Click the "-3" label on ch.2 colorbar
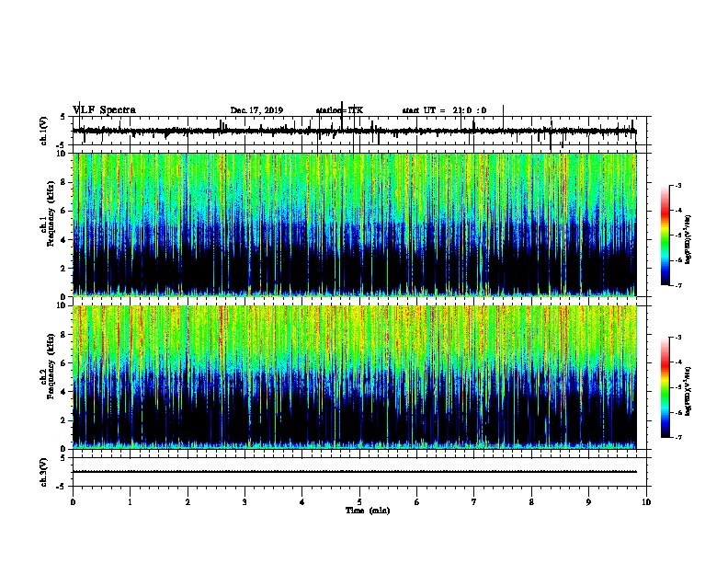Viewport: 728px width, 563px height. pyautogui.click(x=678, y=338)
